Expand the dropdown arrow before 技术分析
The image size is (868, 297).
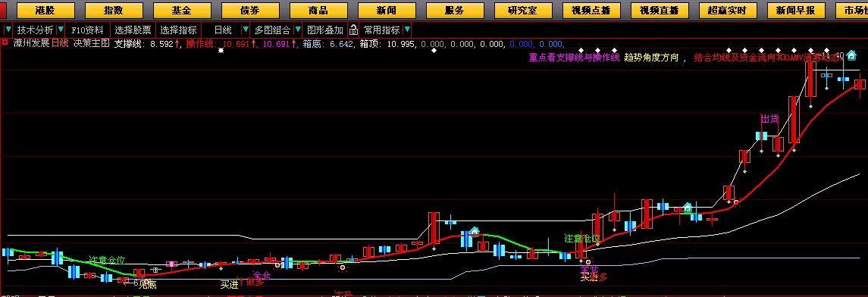pos(8,30)
